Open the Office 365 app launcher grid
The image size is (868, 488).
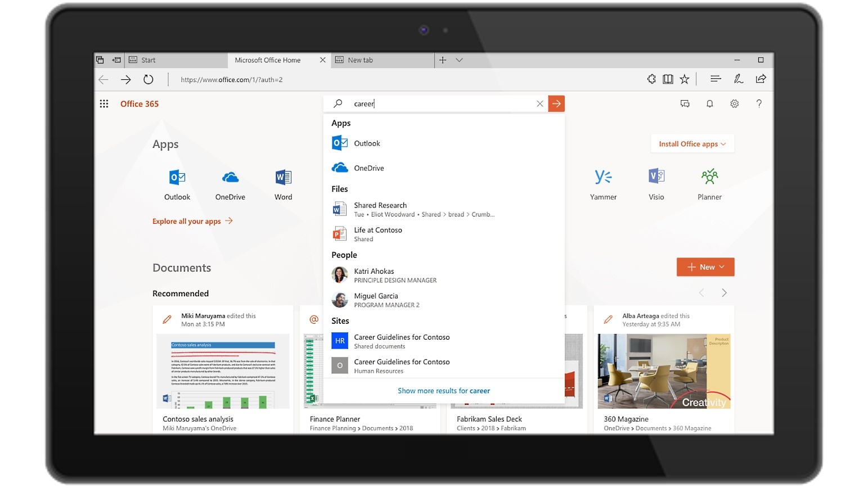point(104,103)
